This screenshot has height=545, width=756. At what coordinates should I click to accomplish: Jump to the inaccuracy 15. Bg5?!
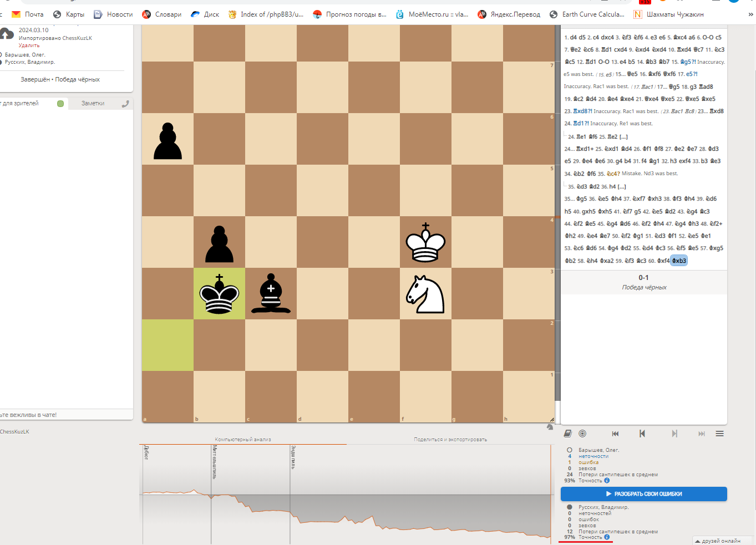tap(688, 62)
